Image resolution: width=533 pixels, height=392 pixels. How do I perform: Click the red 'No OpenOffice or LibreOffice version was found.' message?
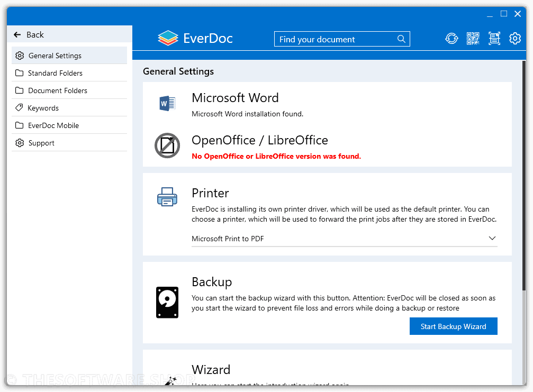coord(276,156)
